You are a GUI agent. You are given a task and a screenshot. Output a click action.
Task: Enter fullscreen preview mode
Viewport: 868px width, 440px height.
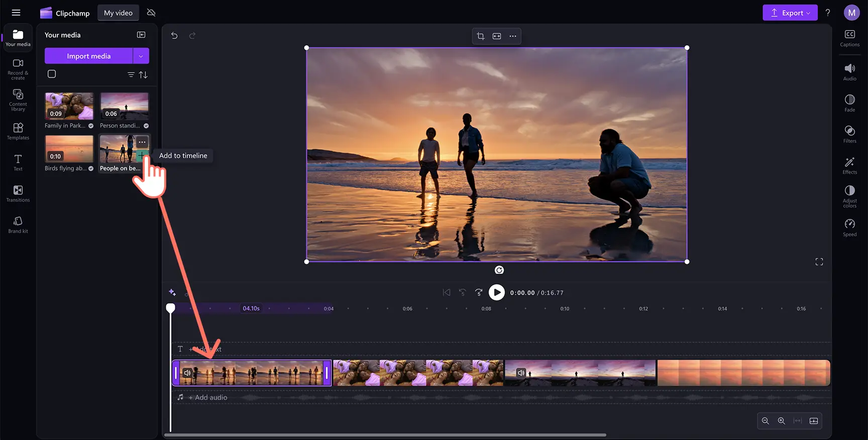pos(819,262)
